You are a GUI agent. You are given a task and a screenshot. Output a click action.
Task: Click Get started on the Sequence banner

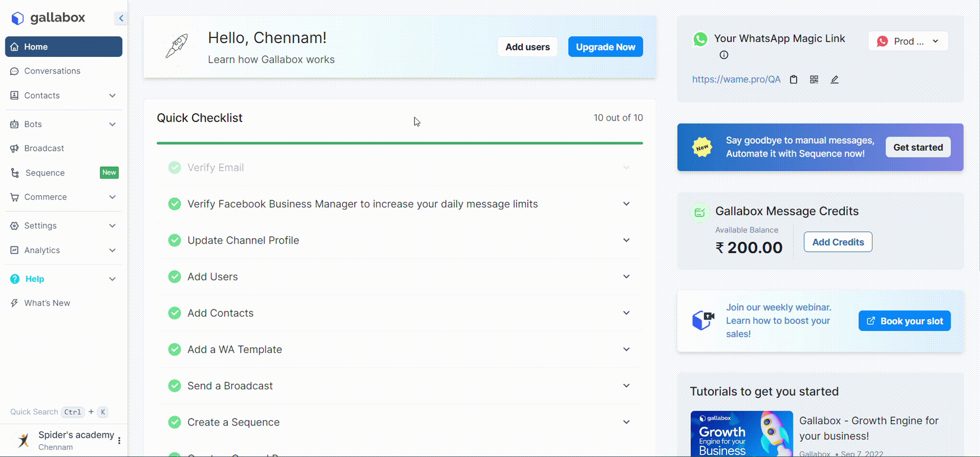pyautogui.click(x=918, y=147)
